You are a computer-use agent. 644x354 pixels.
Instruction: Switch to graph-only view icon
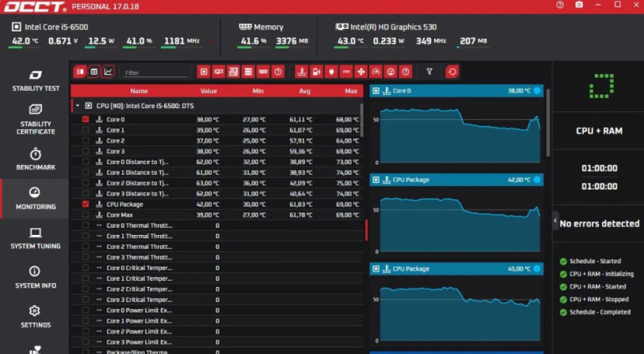[x=108, y=72]
